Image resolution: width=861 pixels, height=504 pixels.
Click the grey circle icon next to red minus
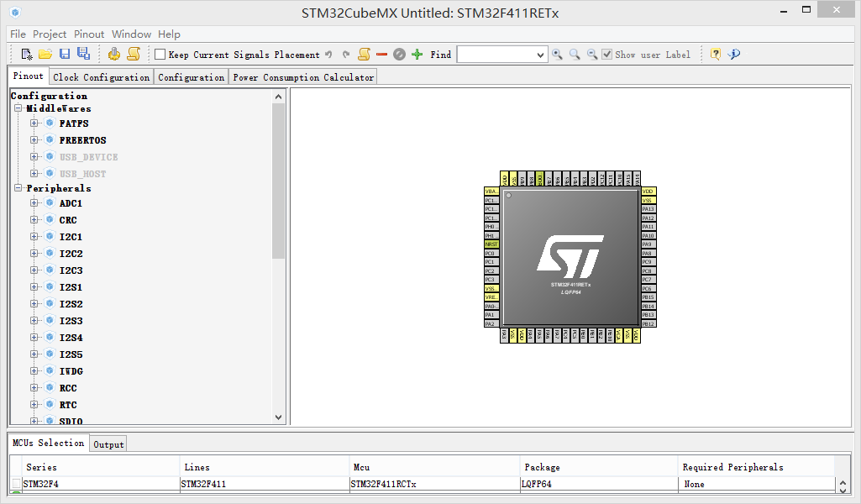[399, 55]
